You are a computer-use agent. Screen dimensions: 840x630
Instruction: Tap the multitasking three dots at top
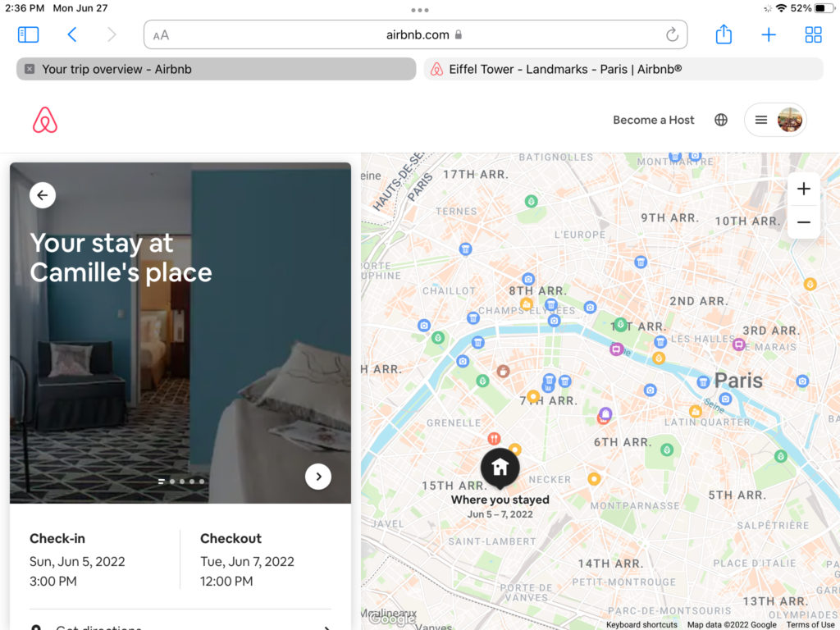(420, 10)
